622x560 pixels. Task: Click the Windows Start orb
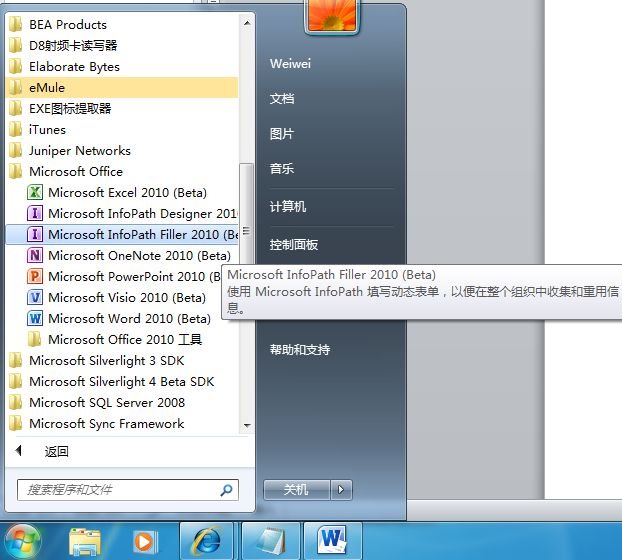pyautogui.click(x=23, y=541)
